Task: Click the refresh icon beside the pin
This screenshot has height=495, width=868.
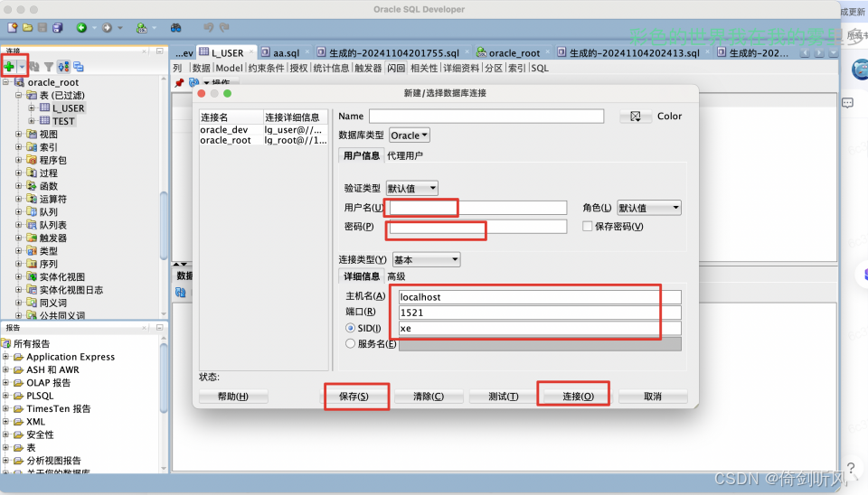Action: 193,82
